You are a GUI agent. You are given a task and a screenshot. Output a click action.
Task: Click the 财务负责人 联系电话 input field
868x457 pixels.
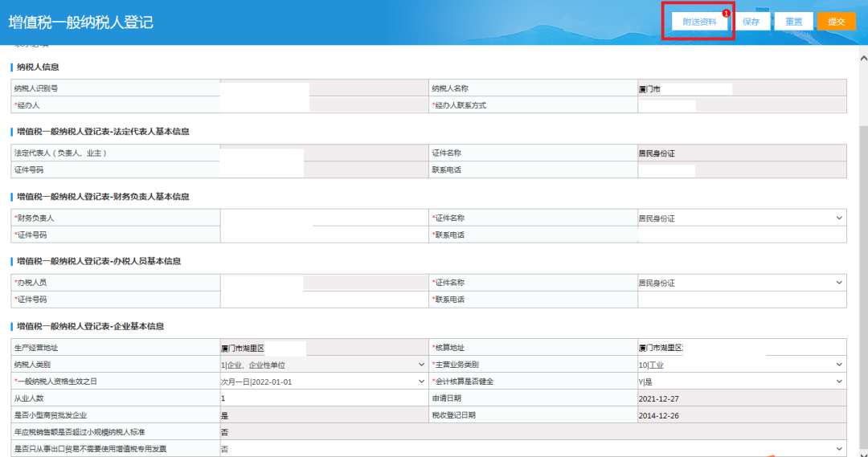pos(742,235)
